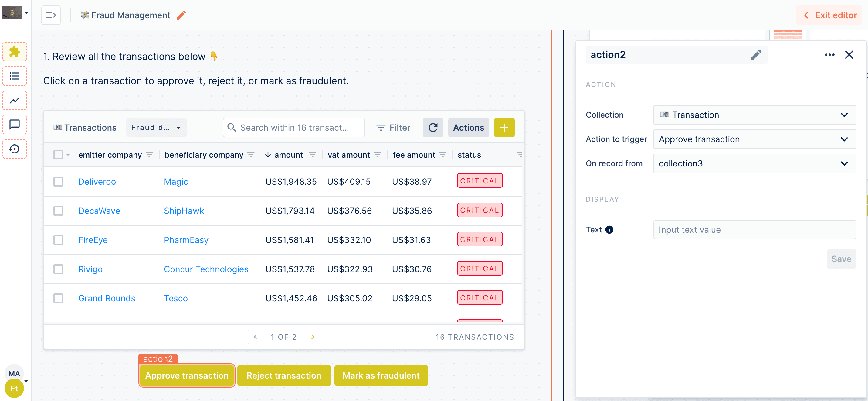Click the Reject transaction button
Viewport: 868px width, 401px height.
(284, 375)
